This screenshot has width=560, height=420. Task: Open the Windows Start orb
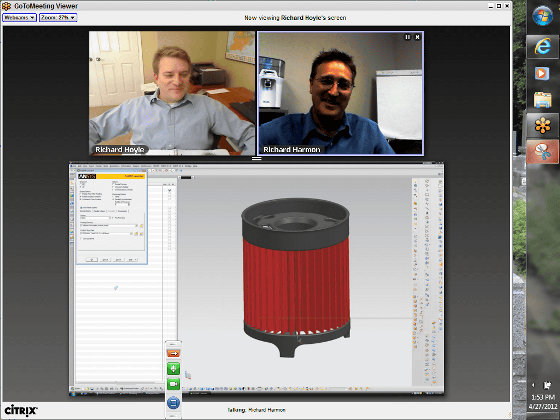(542, 16)
